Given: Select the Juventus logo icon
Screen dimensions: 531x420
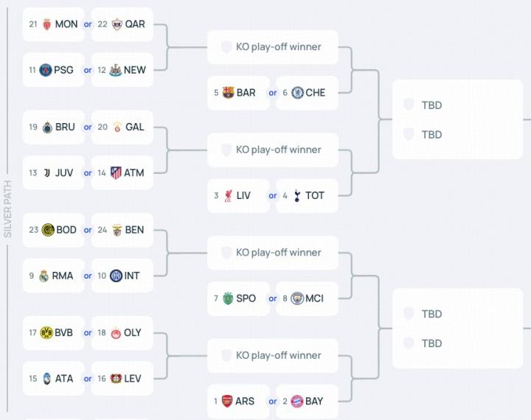Looking at the screenshot, I should [x=46, y=173].
